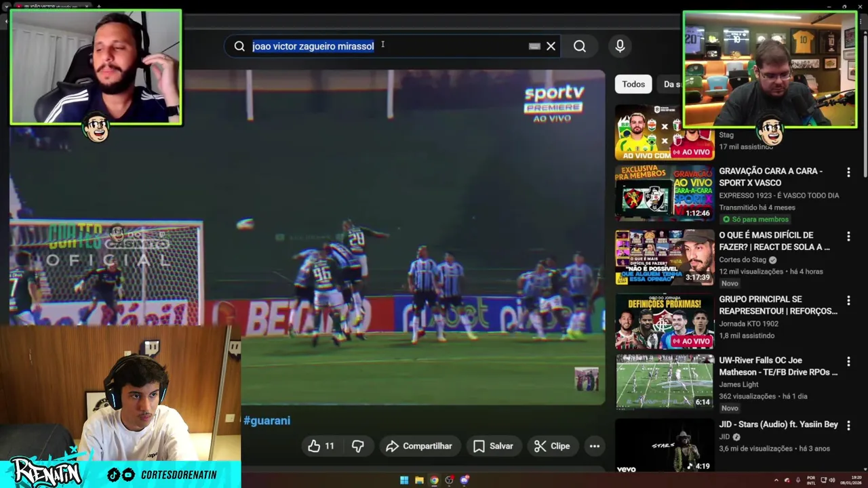Open the title UW-River Falls OC Joe Matheson
Screen dimensions: 868x488
pos(778,366)
